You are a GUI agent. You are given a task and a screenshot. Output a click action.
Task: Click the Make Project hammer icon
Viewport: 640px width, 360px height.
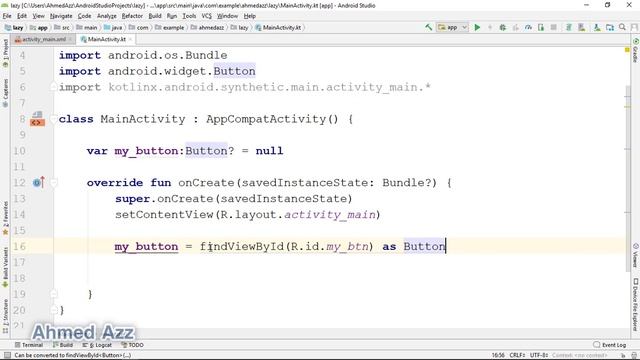[x=429, y=27]
